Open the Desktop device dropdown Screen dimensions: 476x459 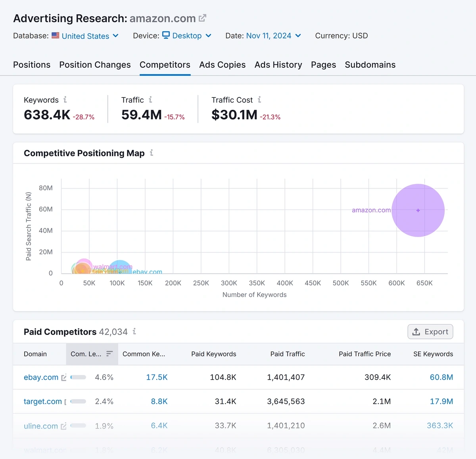click(187, 36)
